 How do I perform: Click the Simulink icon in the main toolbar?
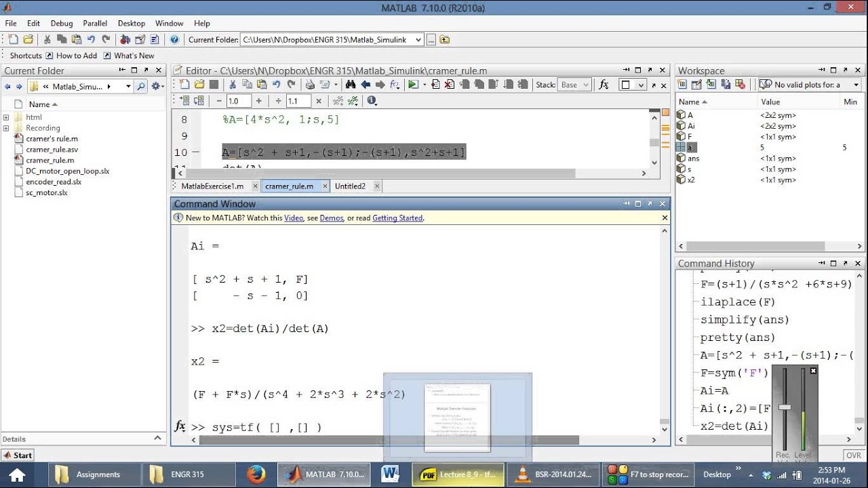pos(125,39)
